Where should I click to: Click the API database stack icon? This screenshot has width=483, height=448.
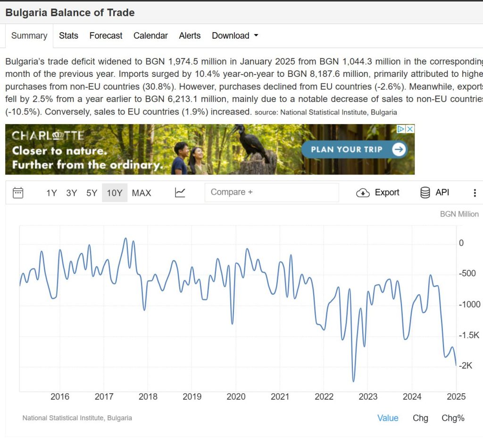(x=425, y=192)
